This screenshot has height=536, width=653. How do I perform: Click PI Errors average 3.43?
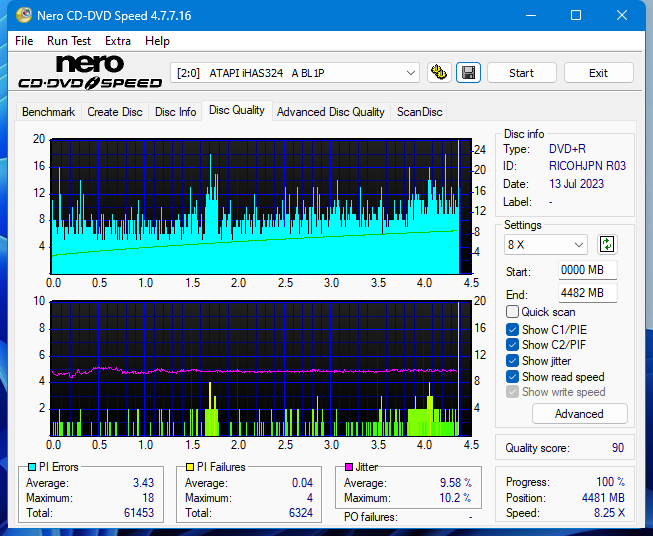coord(144,483)
